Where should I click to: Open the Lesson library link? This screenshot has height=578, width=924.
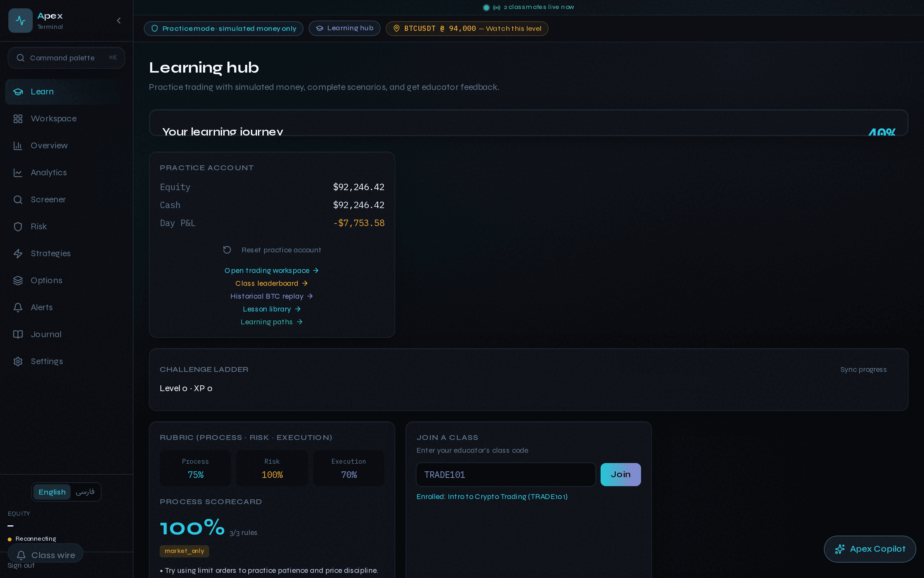coord(271,309)
